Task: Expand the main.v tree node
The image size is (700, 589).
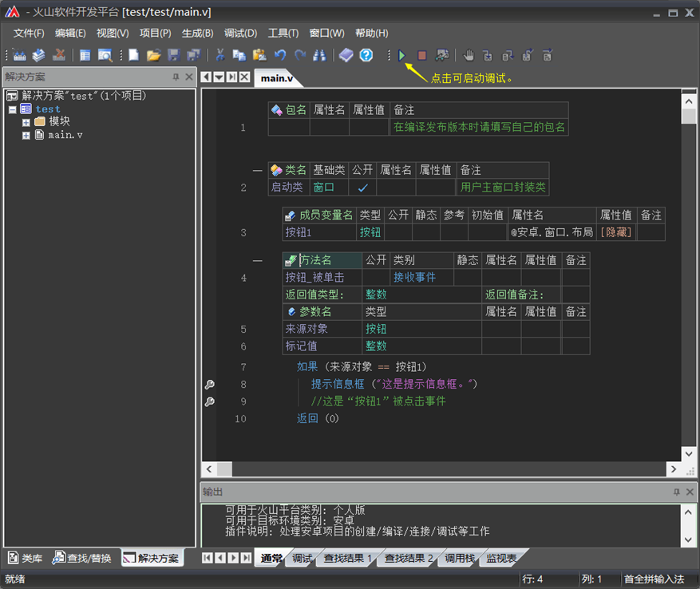Action: coord(26,136)
